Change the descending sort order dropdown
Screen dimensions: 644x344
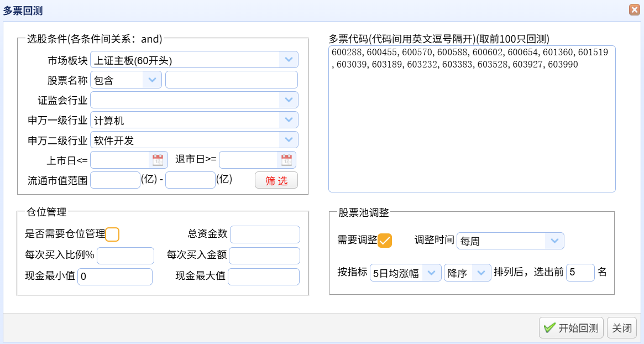(x=481, y=273)
